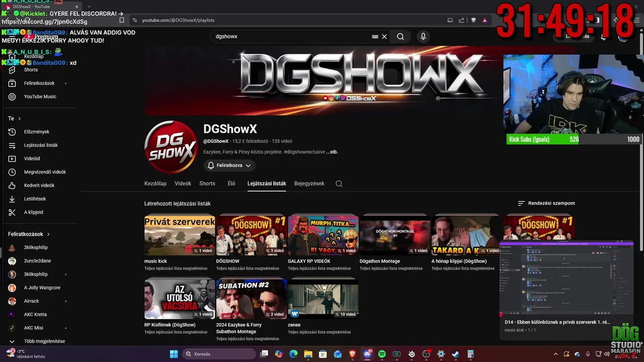Open Videóid in the sidebar
This screenshot has width=644, height=362.
[x=32, y=158]
